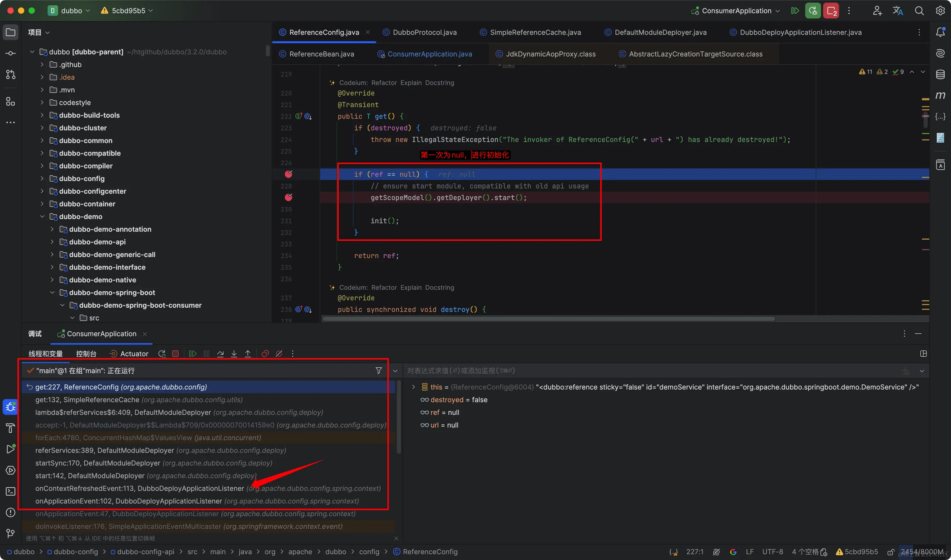Click Codeium Refactor link above get()
This screenshot has height=560, width=951.
(x=384, y=83)
